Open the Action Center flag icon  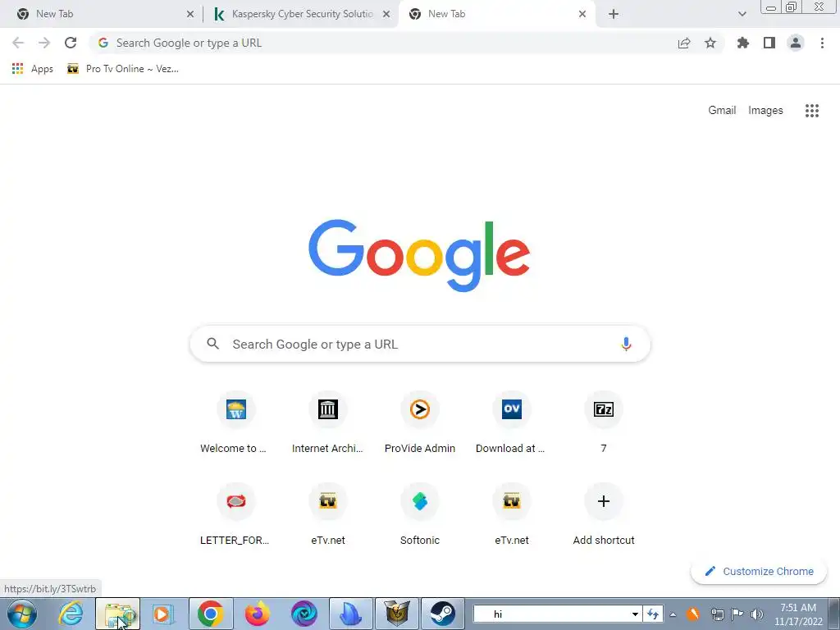[x=737, y=614]
